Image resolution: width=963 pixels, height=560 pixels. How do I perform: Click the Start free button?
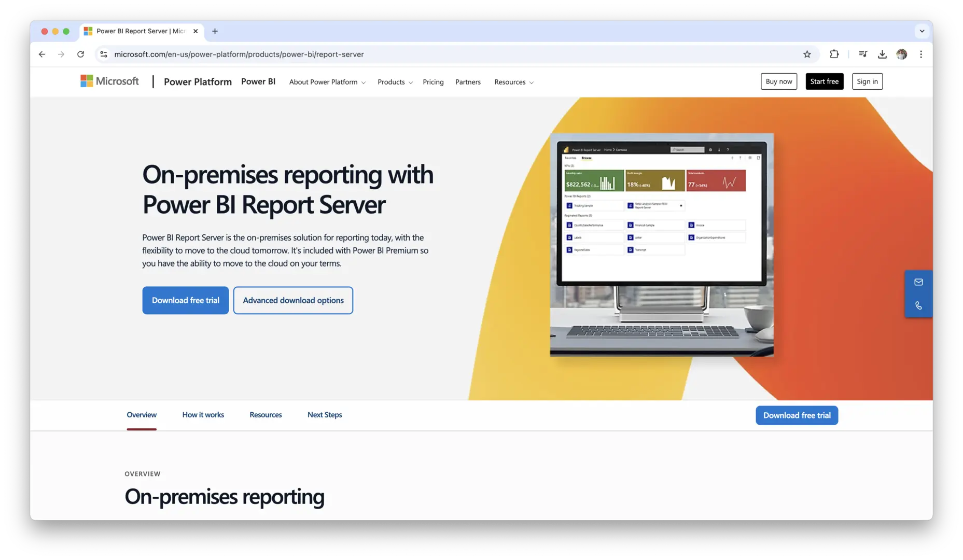pyautogui.click(x=825, y=81)
